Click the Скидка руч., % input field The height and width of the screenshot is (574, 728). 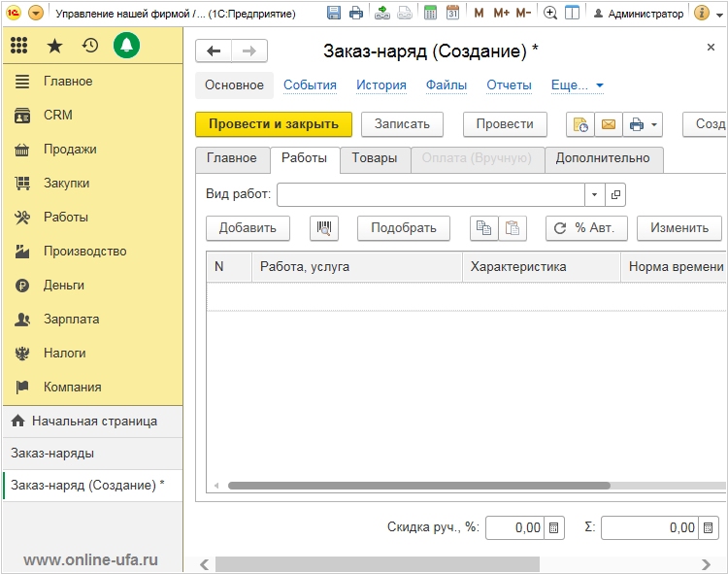coord(514,527)
